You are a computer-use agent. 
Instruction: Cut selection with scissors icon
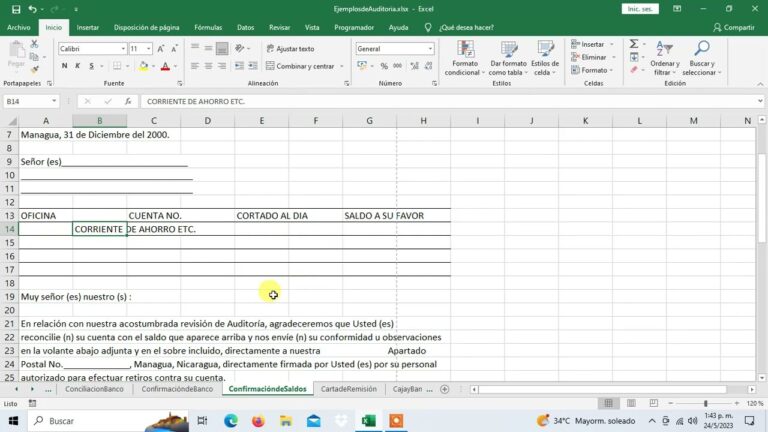tap(34, 44)
